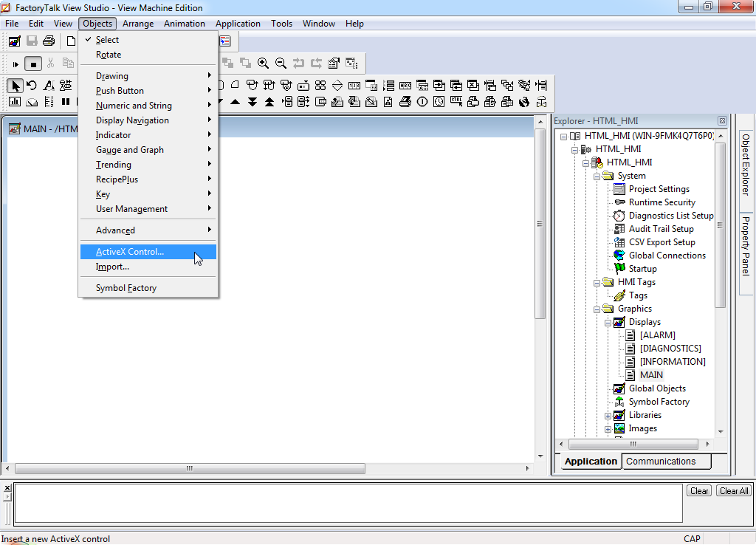
Task: Click the gauge icon in objects toolbar
Action: pos(32,102)
